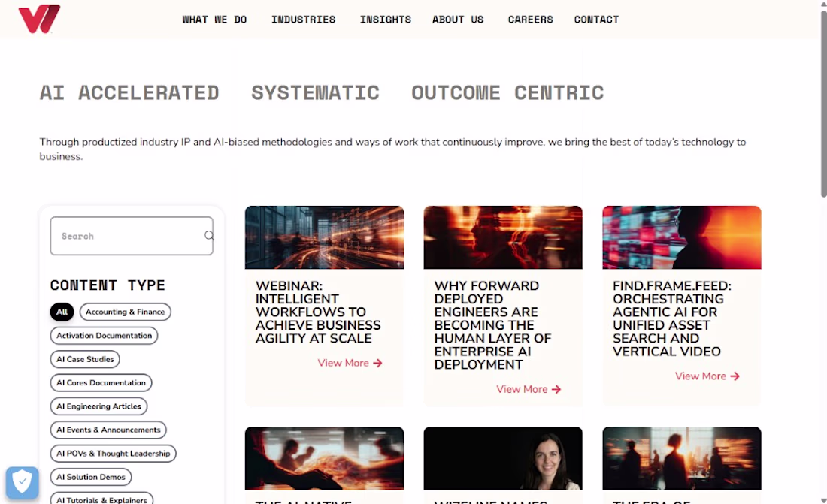This screenshot has height=504, width=827.
Task: Filter by AI Cores Documentation
Action: [101, 383]
